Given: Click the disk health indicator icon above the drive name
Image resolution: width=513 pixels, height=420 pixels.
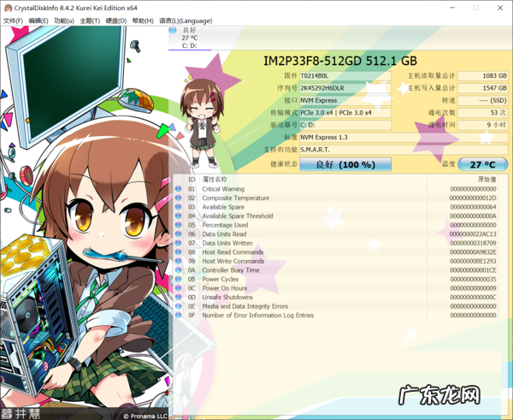Looking at the screenshot, I should (x=174, y=31).
